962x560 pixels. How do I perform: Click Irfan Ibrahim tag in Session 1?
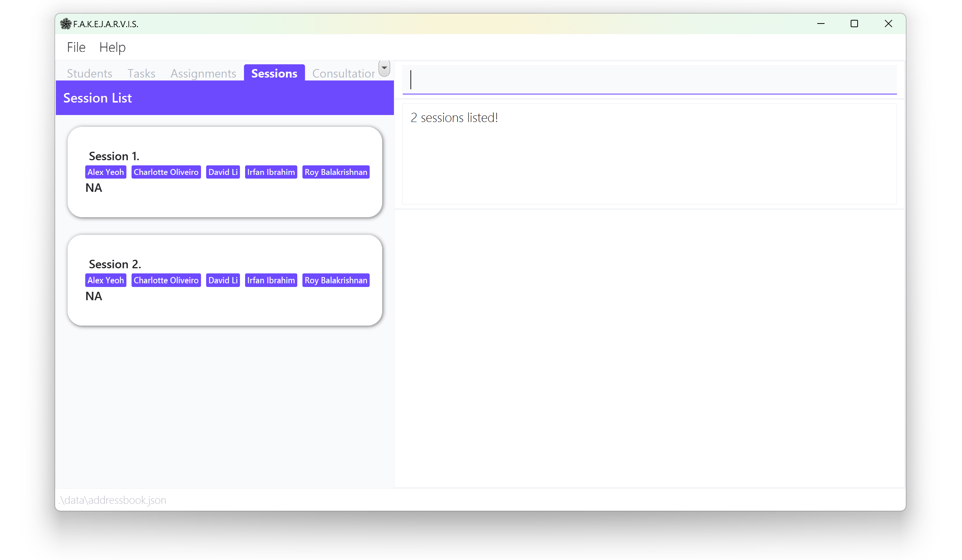pos(271,172)
